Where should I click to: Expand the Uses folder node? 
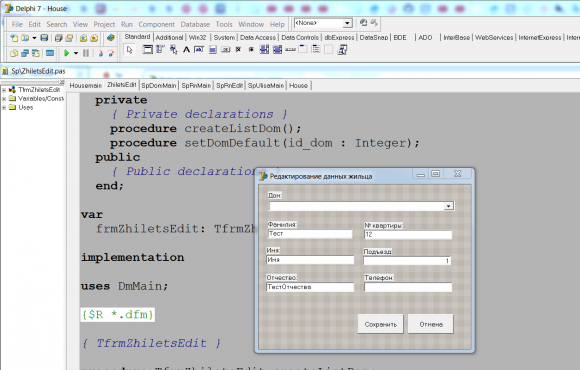pos(4,107)
